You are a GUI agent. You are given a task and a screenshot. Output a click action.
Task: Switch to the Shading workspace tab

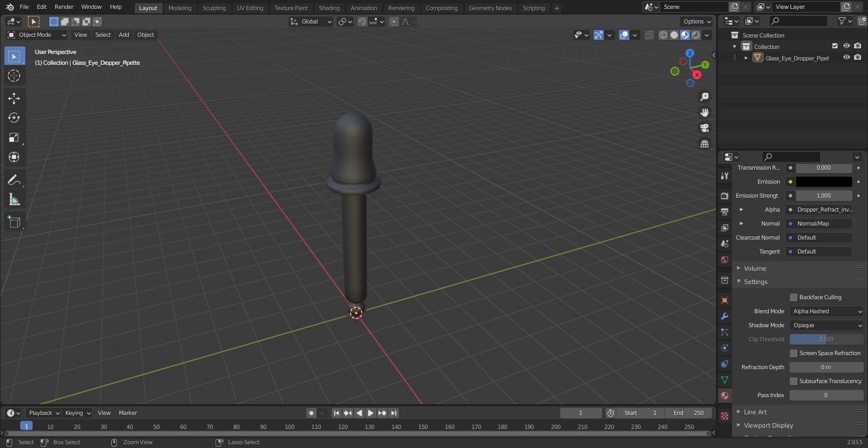pyautogui.click(x=329, y=8)
